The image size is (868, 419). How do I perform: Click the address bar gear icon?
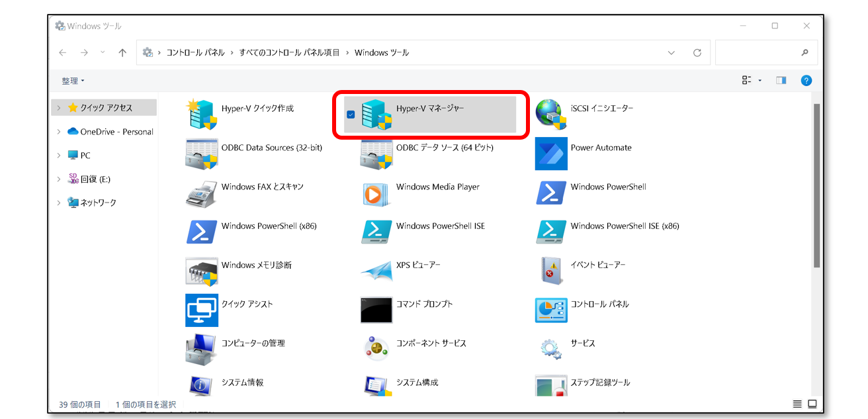pos(148,52)
